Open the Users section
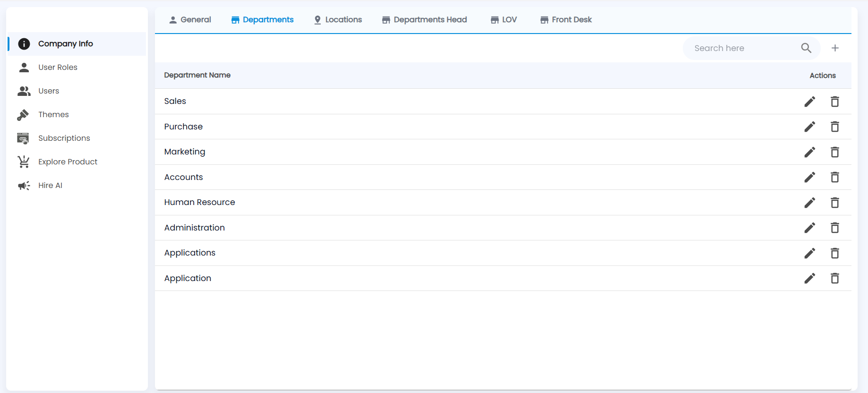Viewport: 868px width, 393px height. coord(77,91)
